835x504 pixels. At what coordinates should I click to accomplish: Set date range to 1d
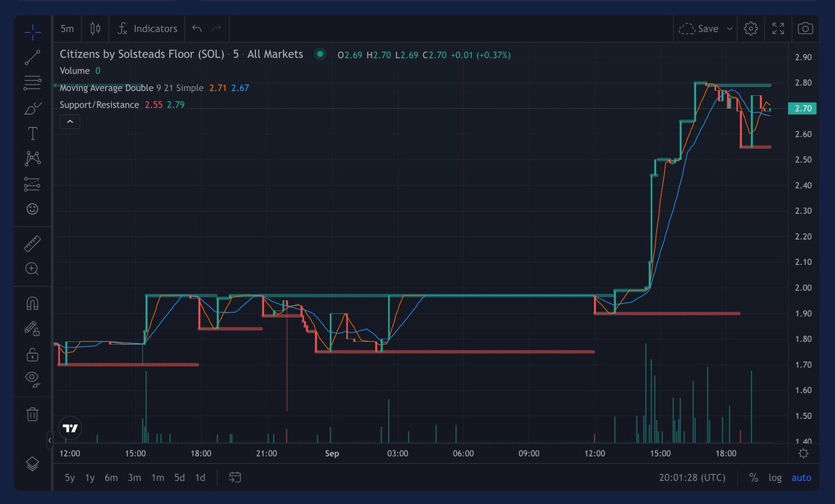(200, 478)
